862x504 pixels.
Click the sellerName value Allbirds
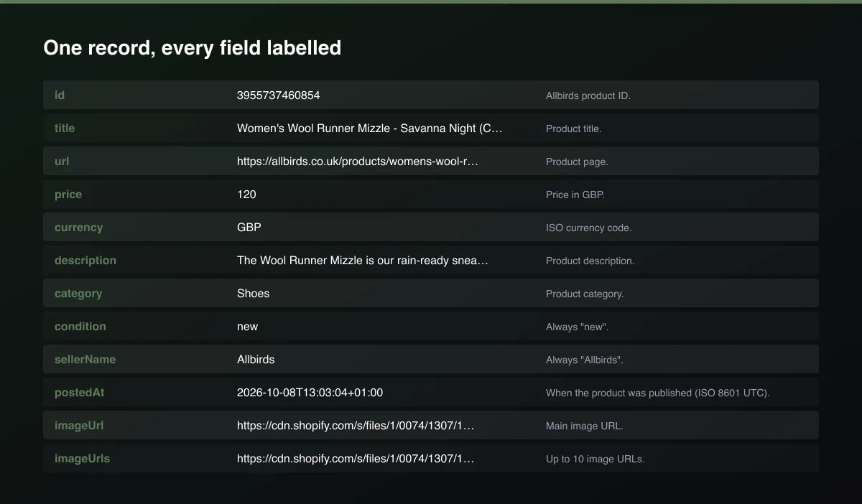pos(256,359)
